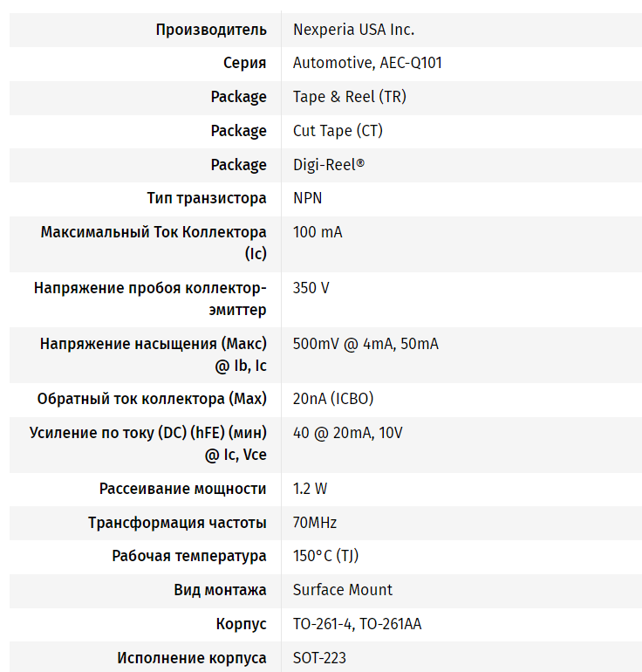Image resolution: width=642 pixels, height=672 pixels.
Task: Select the Cut Tape (CT) package value
Action: (338, 131)
